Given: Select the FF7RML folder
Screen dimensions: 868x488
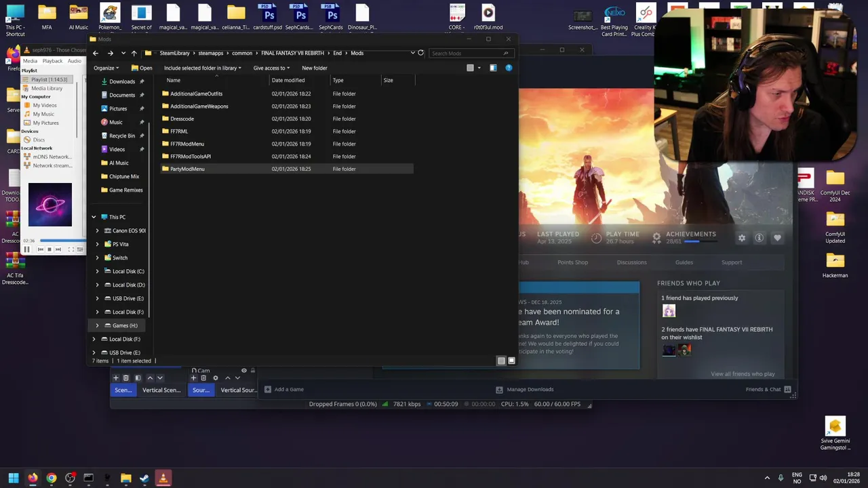Looking at the screenshot, I should 179,131.
